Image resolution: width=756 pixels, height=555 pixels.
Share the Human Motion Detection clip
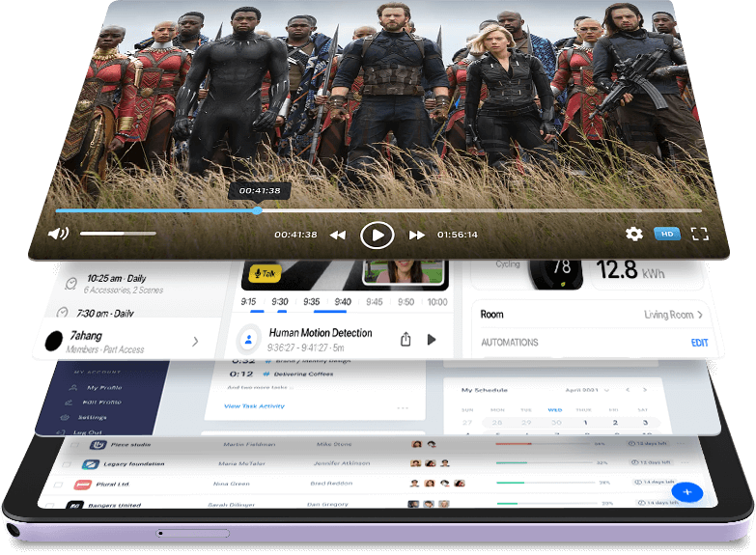tap(406, 340)
